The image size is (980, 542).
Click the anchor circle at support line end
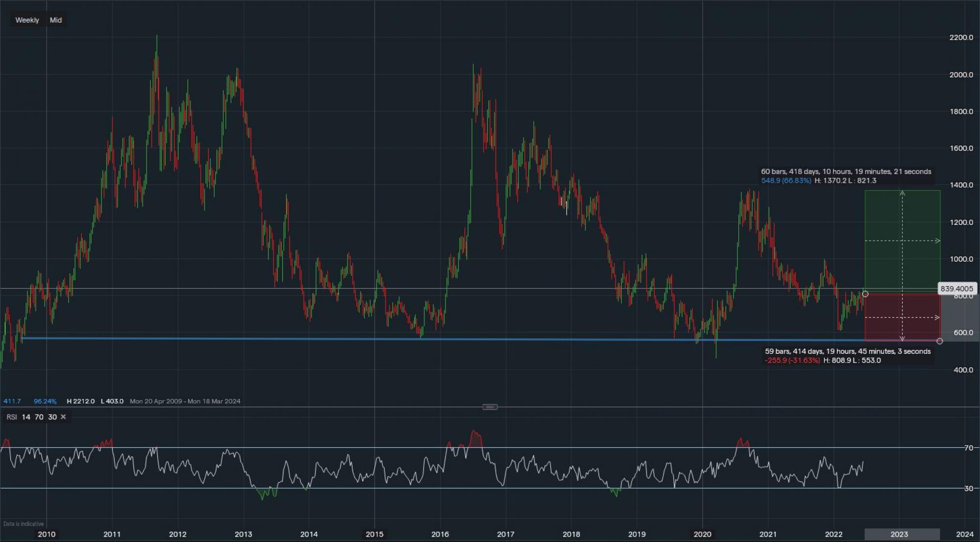click(939, 341)
